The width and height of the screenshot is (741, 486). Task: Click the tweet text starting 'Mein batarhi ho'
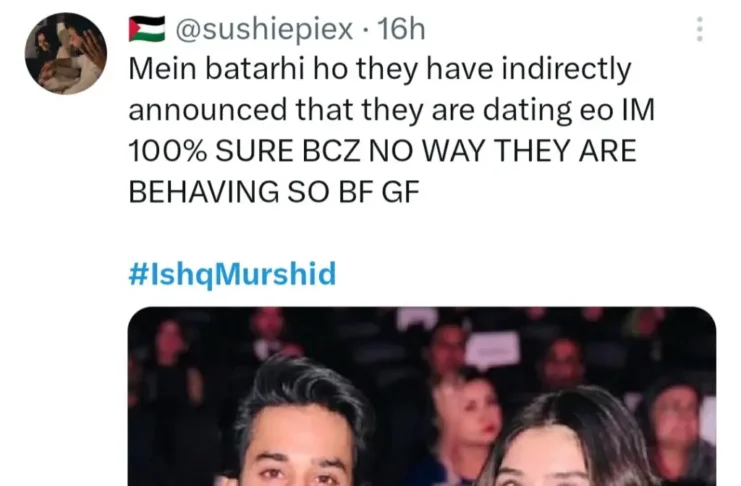click(x=392, y=130)
